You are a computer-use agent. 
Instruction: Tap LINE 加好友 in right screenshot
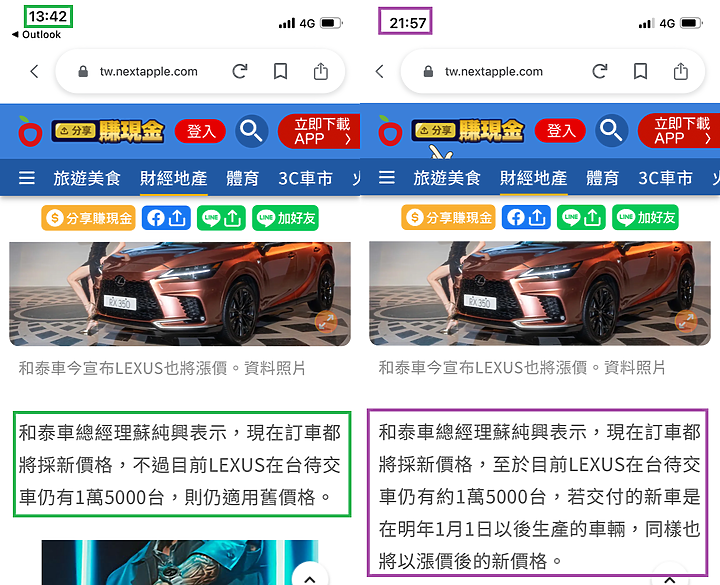tap(645, 217)
